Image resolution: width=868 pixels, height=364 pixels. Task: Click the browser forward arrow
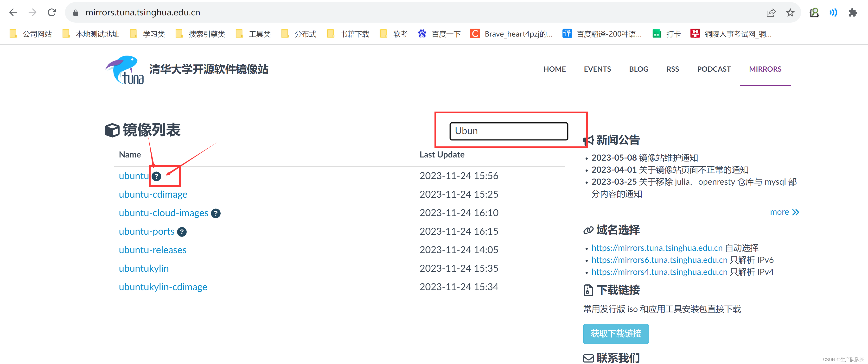32,13
